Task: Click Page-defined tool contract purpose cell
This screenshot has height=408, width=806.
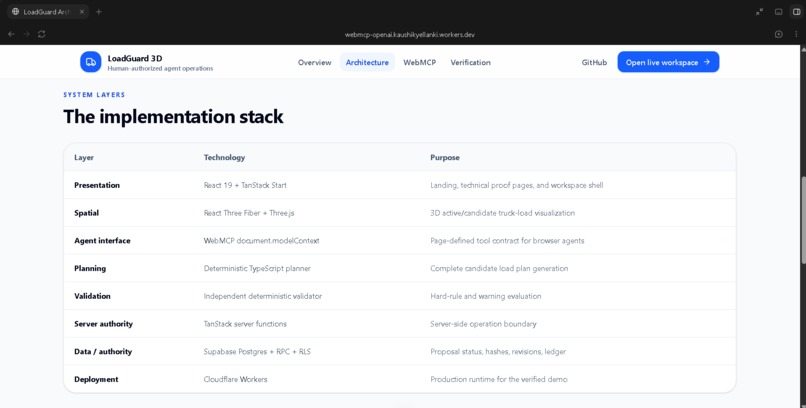Action: tap(507, 240)
